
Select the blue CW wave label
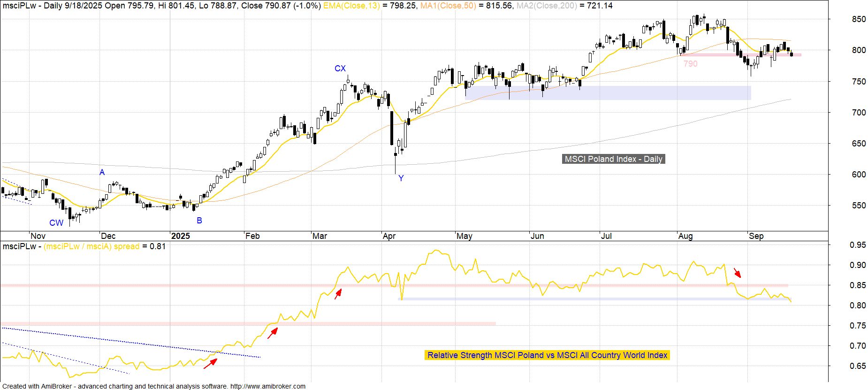(56, 223)
